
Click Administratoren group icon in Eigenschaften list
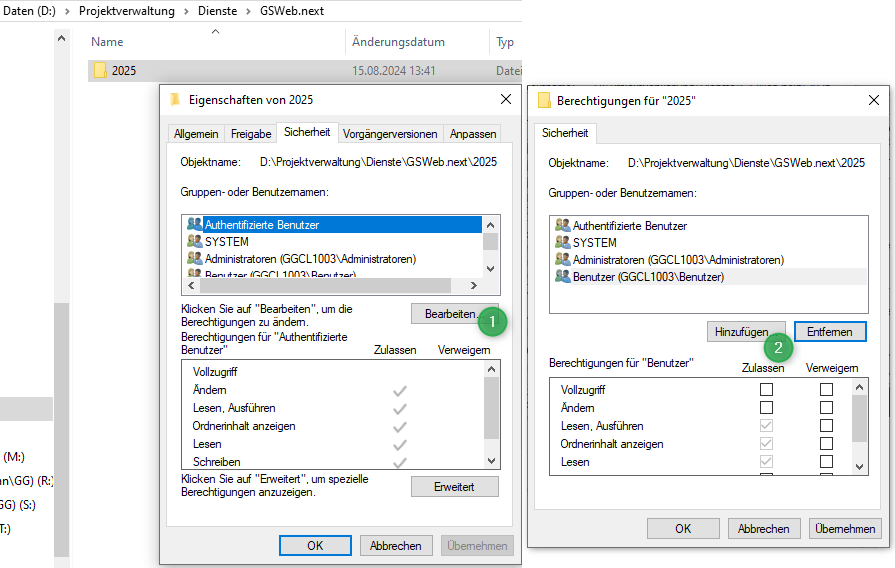point(195,258)
